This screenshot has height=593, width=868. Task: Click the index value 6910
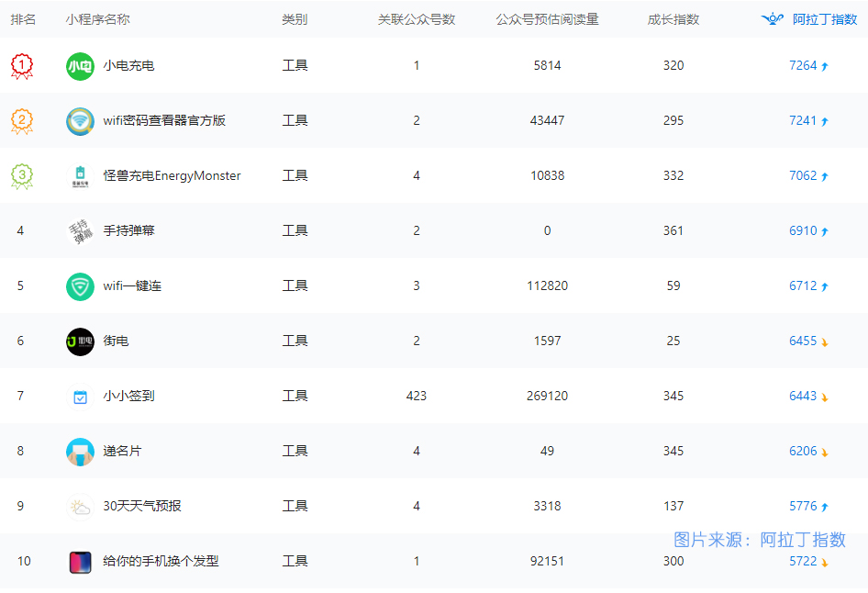[803, 230]
